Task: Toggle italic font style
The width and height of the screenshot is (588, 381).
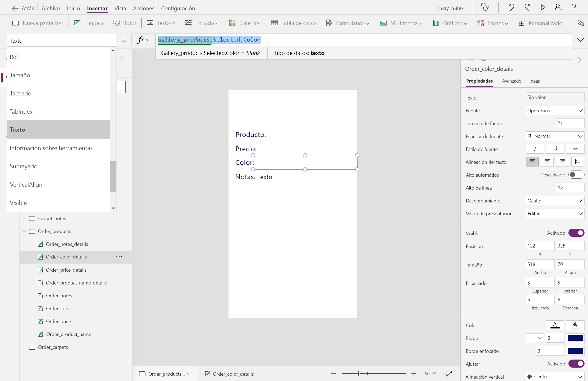Action: 535,149
